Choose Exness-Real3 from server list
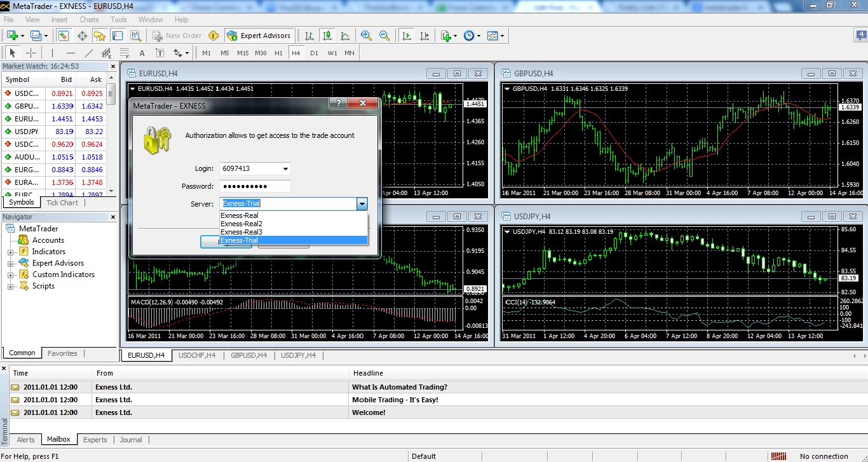Viewport: 868px width, 462px height. tap(294, 232)
